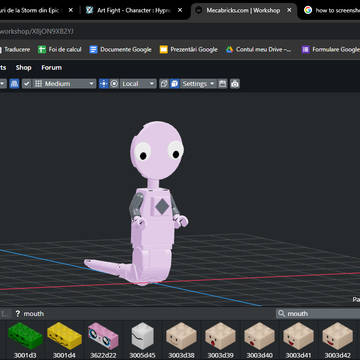Screen dimensions: 360x360
Task: Toggle the grid snap checkbox next to Medium
Action: [x=27, y=84]
